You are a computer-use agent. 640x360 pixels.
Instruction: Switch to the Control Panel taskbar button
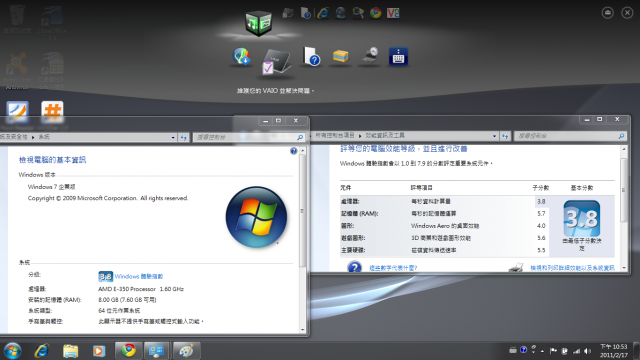(156, 351)
